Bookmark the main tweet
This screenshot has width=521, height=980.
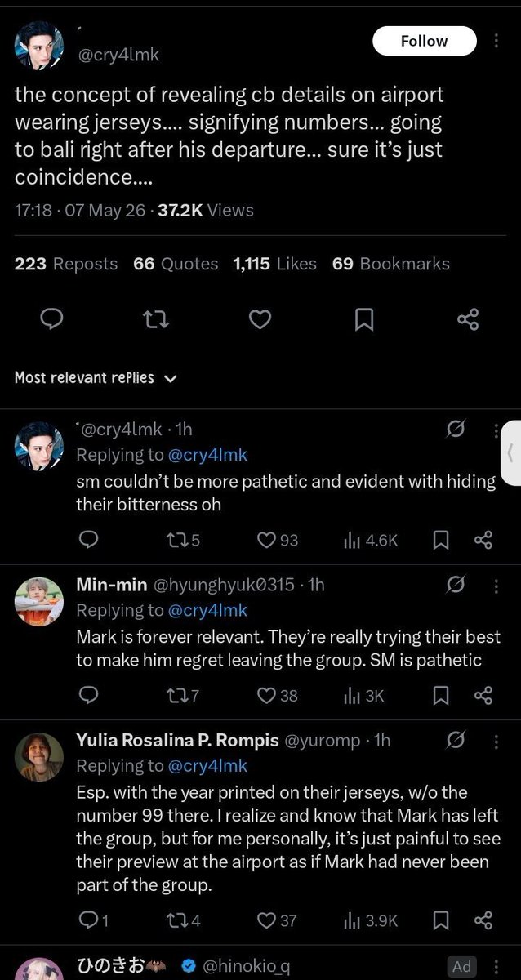point(364,319)
